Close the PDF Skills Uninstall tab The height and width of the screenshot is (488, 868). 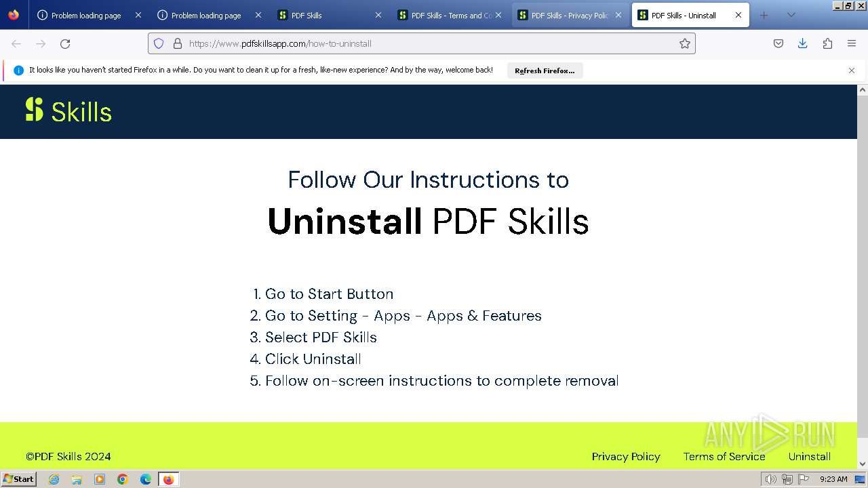(x=738, y=15)
